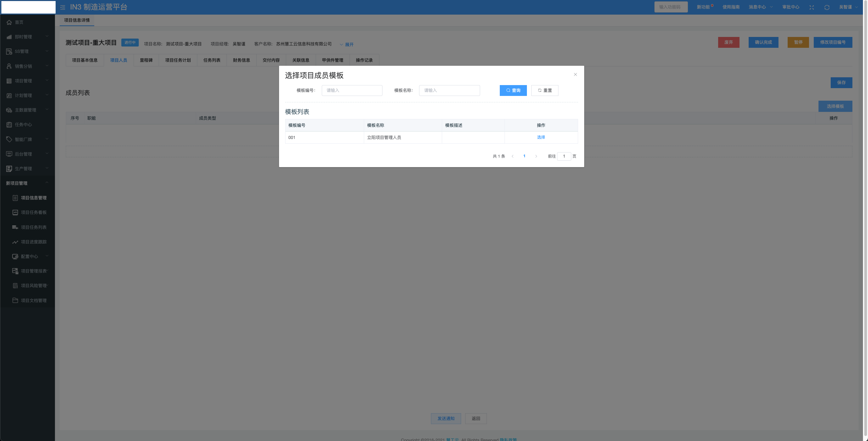The image size is (868, 441).
Task: Click the 查询 search button
Action: 513,91
